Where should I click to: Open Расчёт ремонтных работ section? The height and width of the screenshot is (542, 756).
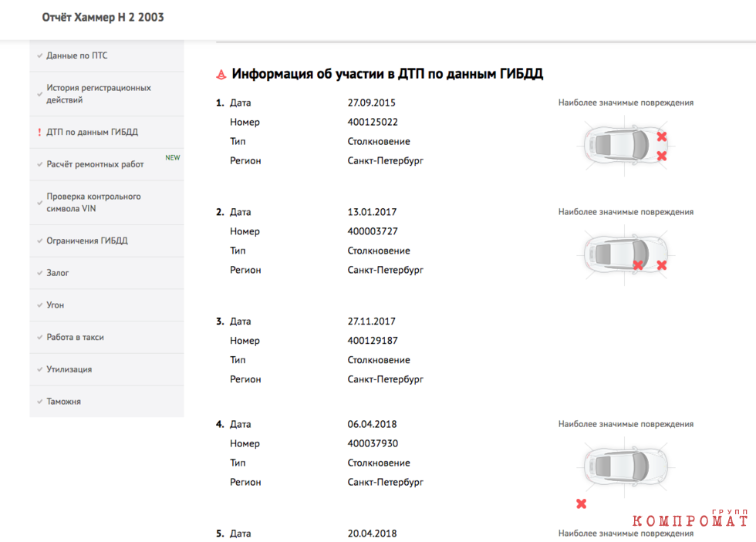pyautogui.click(x=106, y=164)
